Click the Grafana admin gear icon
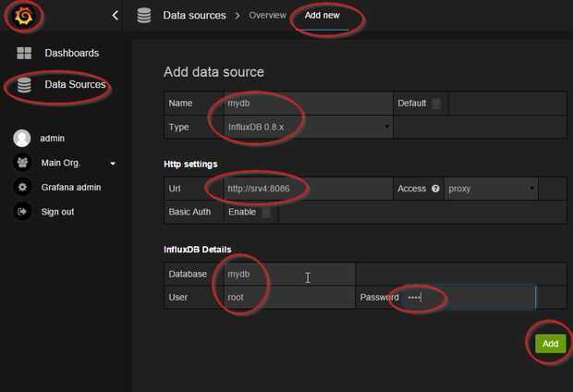 22,187
